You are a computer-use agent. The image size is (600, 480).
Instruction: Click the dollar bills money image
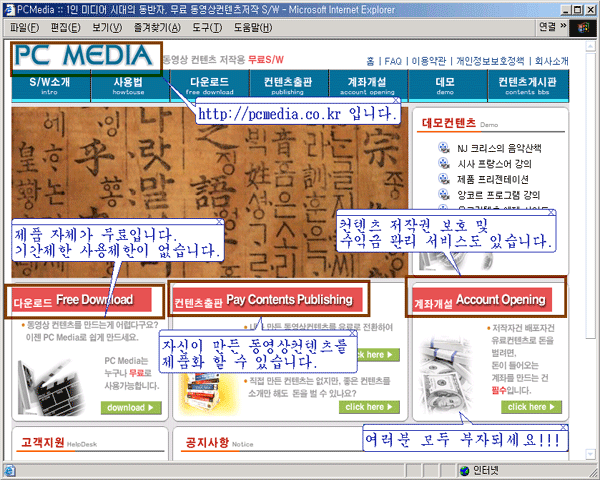[x=446, y=375]
